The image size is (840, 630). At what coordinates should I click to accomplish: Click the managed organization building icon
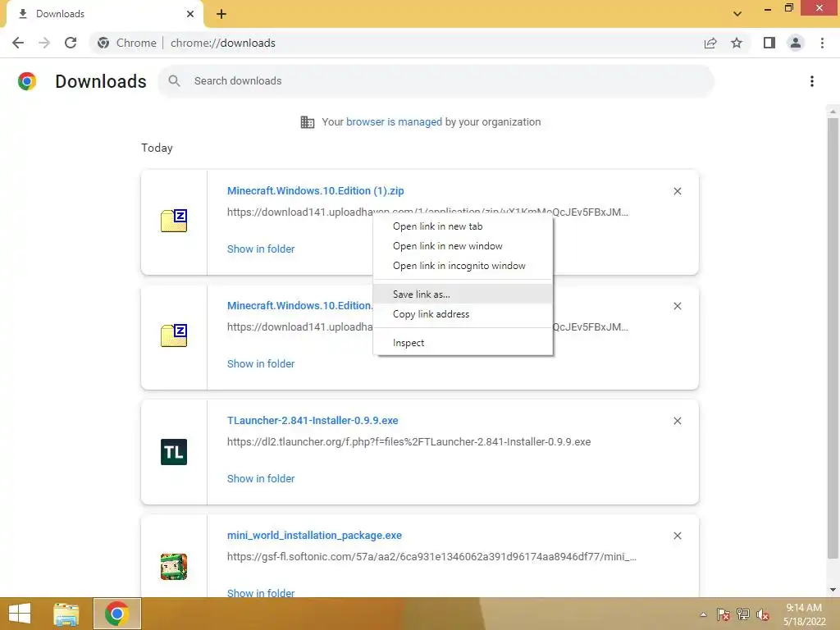coord(308,122)
